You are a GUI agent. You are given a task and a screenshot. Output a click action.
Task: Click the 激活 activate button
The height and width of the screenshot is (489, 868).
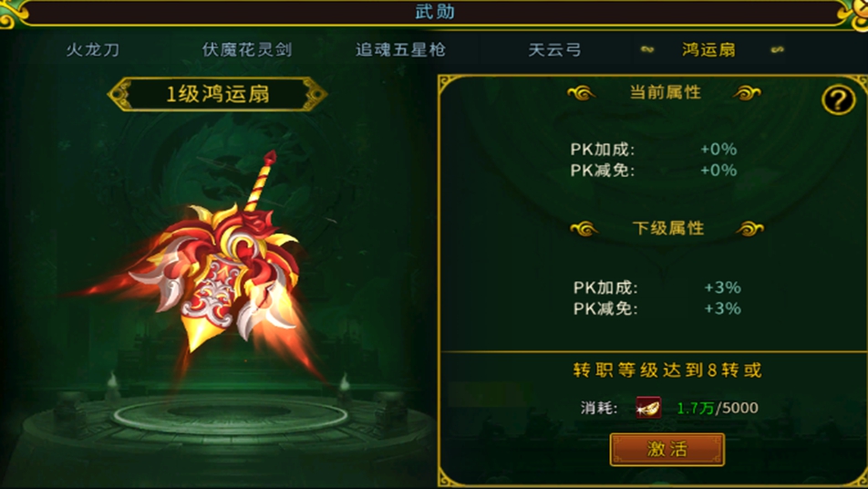coord(667,449)
